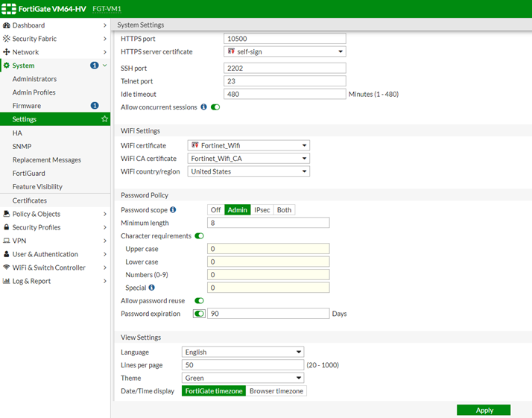The height and width of the screenshot is (418, 532).
Task: Expand the Theme dropdown list
Action: coord(242,378)
